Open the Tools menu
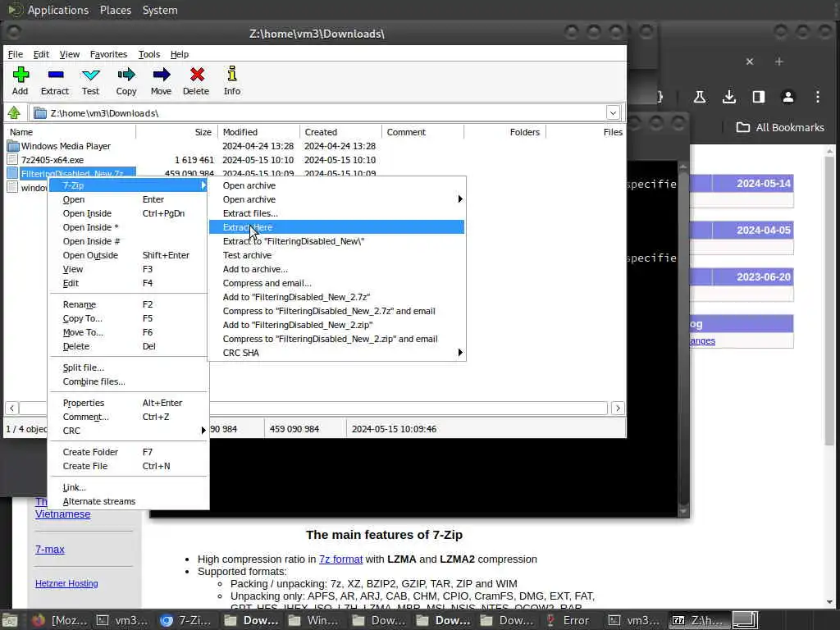The image size is (840, 630). (x=149, y=54)
